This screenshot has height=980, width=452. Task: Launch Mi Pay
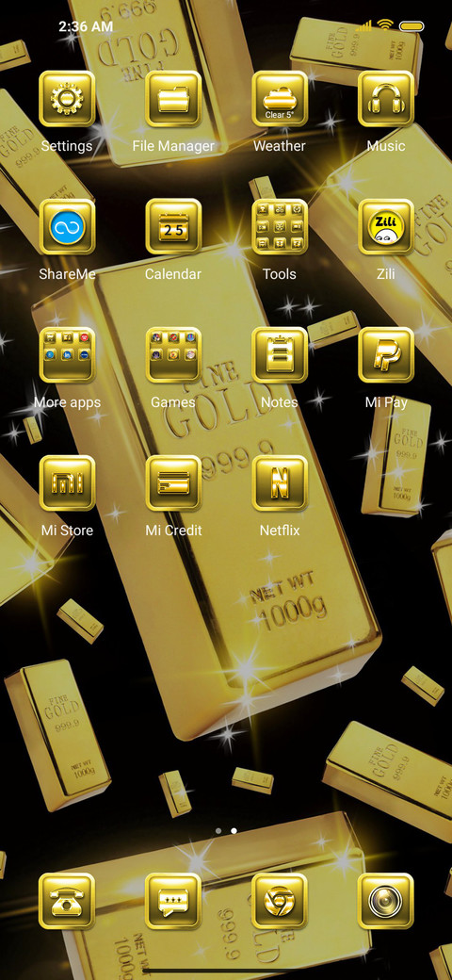(x=386, y=355)
